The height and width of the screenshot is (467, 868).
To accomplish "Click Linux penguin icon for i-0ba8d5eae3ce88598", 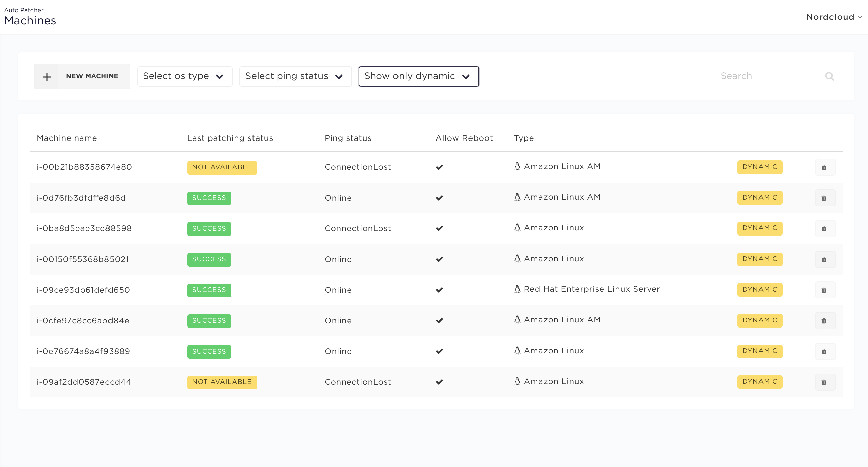I will tap(517, 227).
